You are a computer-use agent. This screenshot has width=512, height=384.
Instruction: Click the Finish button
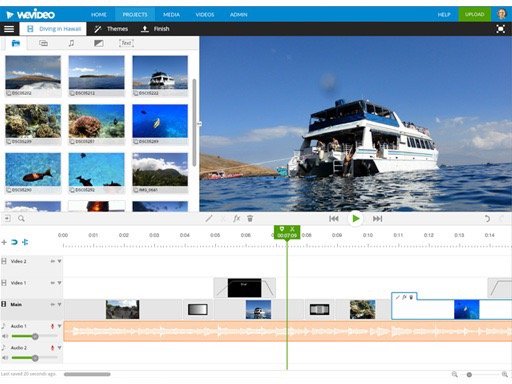click(x=155, y=29)
